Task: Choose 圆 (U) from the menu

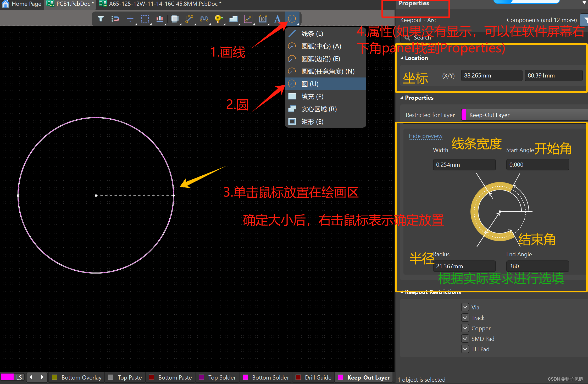Action: pos(310,84)
